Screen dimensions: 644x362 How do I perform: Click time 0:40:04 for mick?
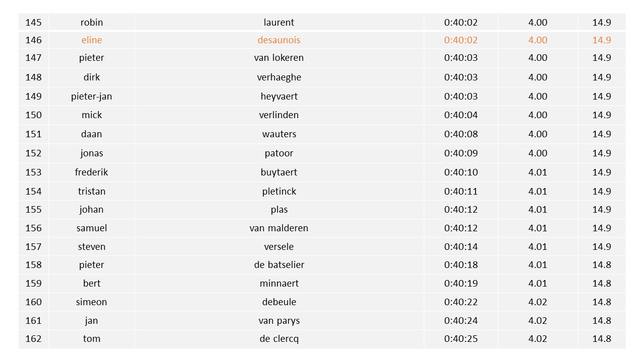coord(461,115)
